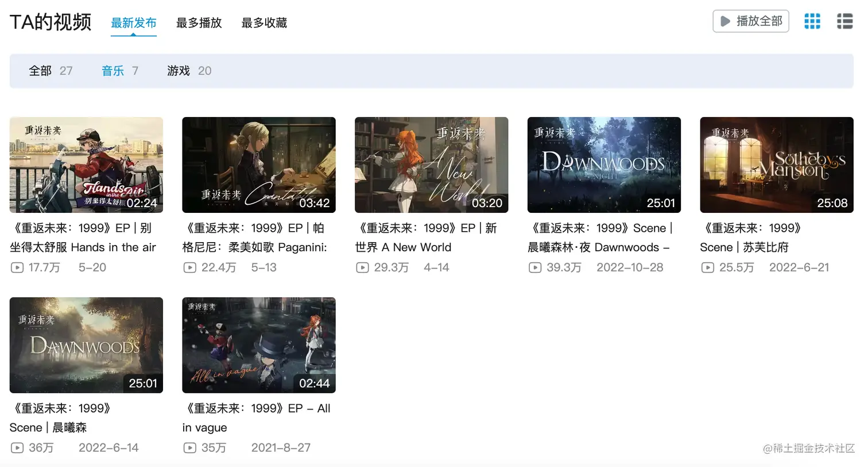Click the upload date 5-13
Viewport: 868px width, 467px height.
[x=264, y=267]
